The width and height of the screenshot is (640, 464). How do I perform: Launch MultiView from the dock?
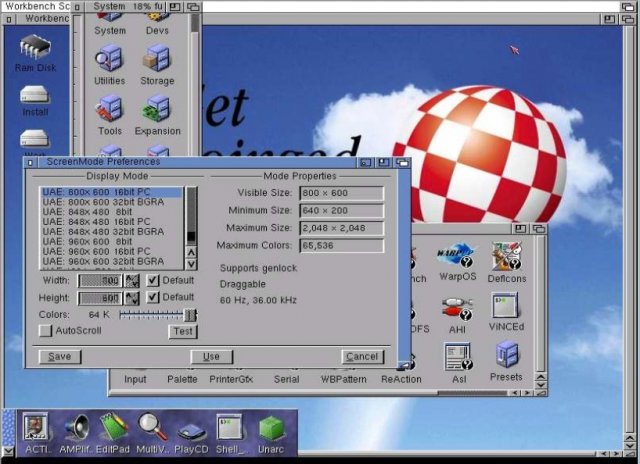coord(152,433)
